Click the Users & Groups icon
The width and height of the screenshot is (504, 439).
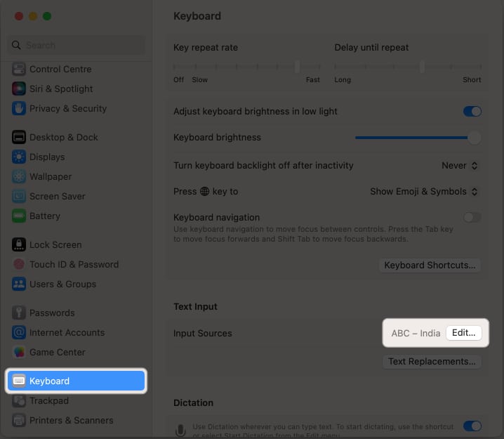(19, 284)
